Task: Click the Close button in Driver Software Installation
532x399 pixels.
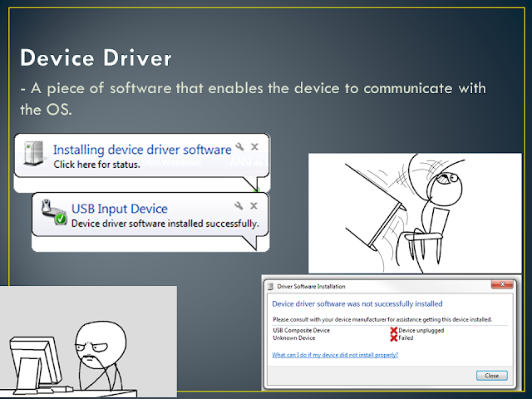Action: pos(491,376)
